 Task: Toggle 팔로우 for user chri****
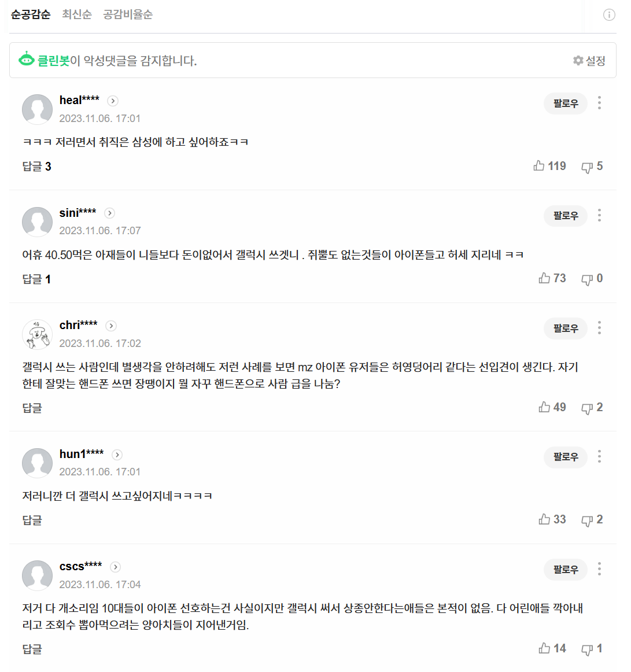click(x=565, y=328)
